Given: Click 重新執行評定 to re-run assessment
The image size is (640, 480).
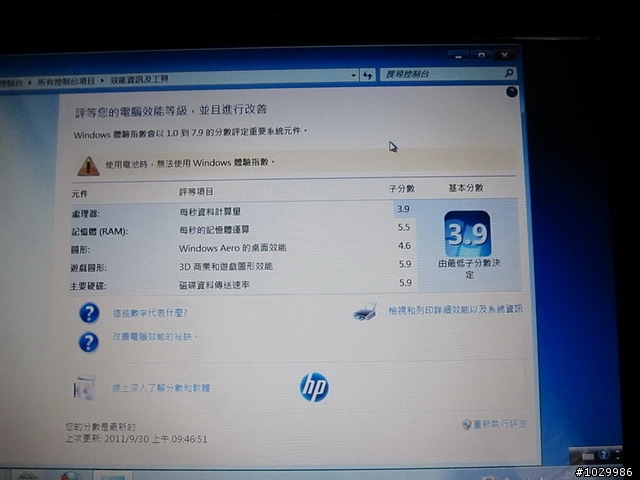Looking at the screenshot, I should point(500,424).
